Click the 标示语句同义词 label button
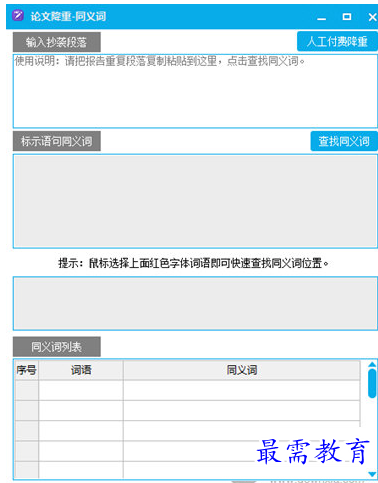 (57, 141)
